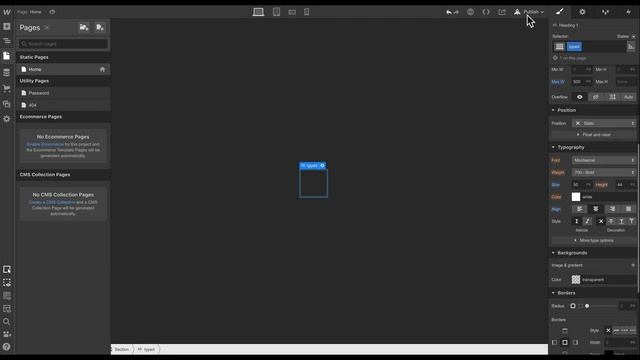
Task: Open the Font family dropdown
Action: pyautogui.click(x=604, y=160)
